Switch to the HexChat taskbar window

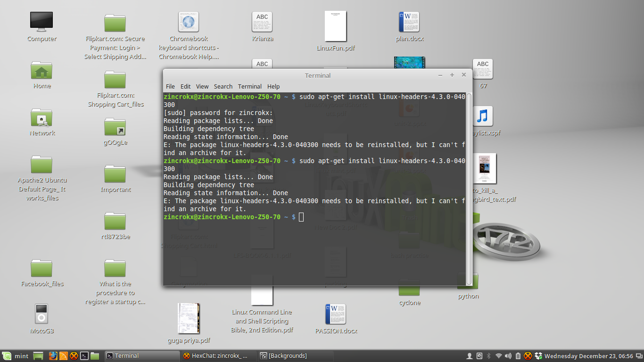219,356
